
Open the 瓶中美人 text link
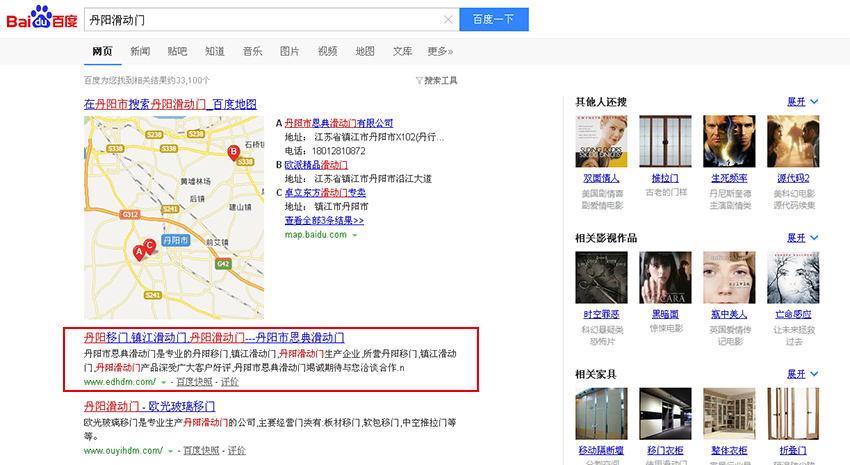[x=729, y=314]
